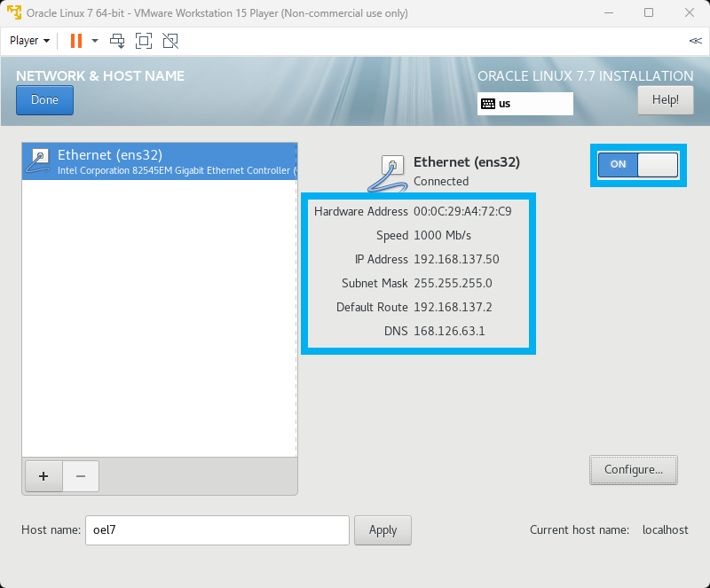
Task: Apply the host name
Action: tap(383, 530)
